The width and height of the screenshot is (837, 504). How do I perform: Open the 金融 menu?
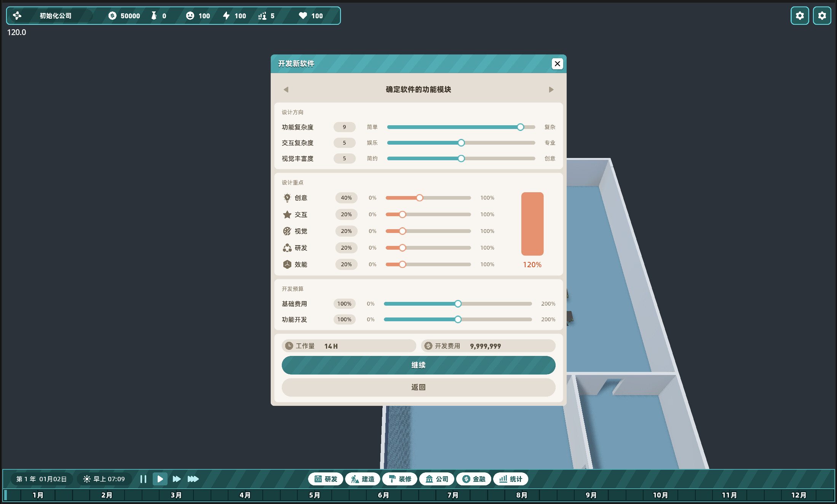coord(474,479)
